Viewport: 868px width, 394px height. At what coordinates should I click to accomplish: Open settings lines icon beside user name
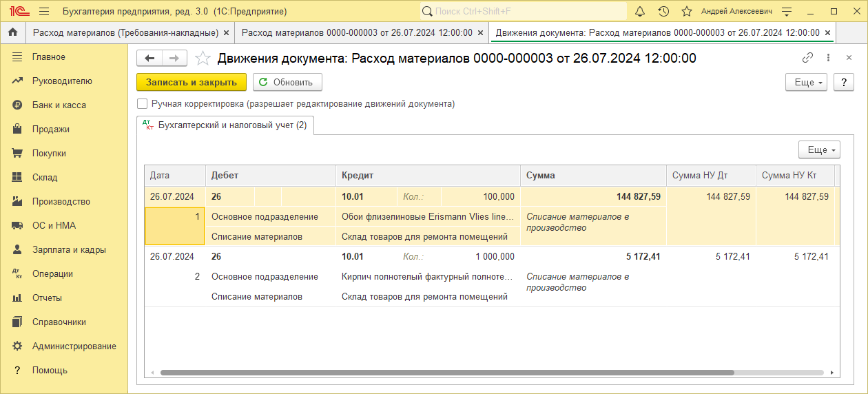(x=787, y=11)
